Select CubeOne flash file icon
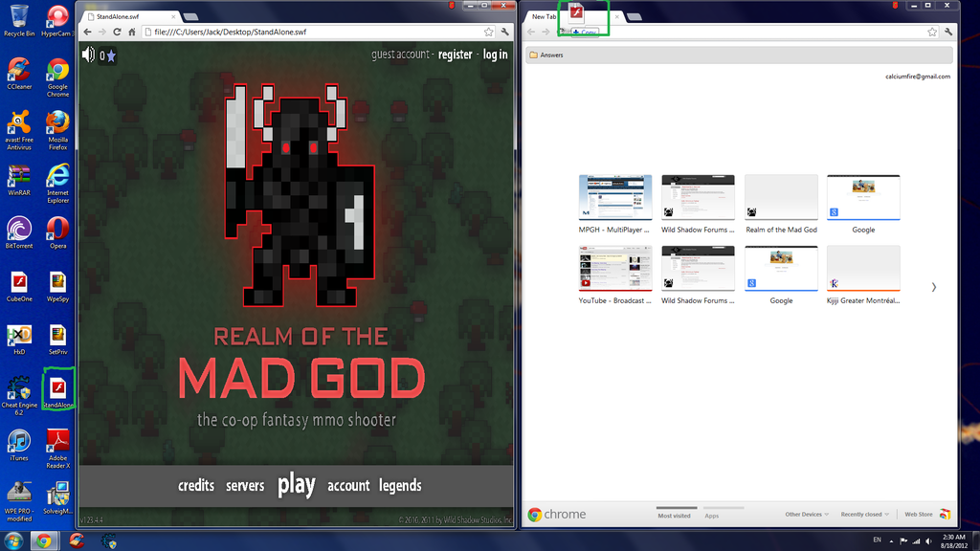980x551 pixels. click(x=19, y=286)
